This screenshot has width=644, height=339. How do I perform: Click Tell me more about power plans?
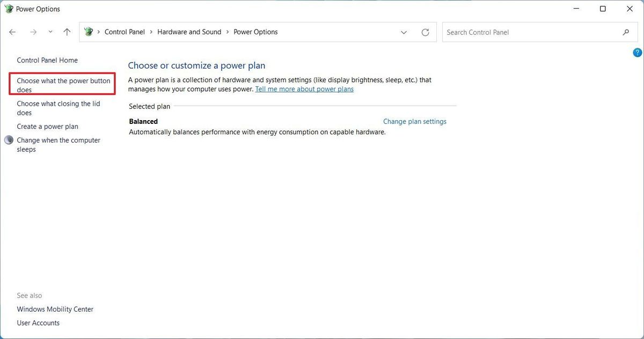pos(304,89)
